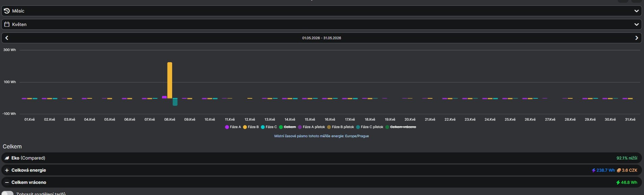Enable the Celkem vráceno legend series

(401, 127)
